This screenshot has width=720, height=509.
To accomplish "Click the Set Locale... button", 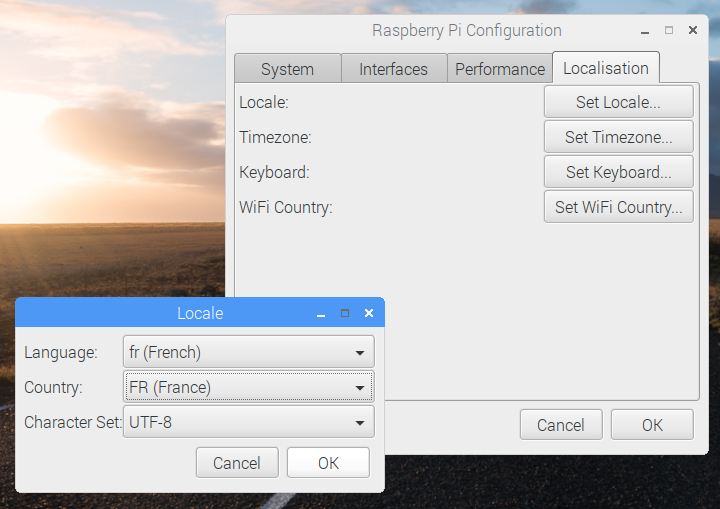I will pyautogui.click(x=619, y=102).
